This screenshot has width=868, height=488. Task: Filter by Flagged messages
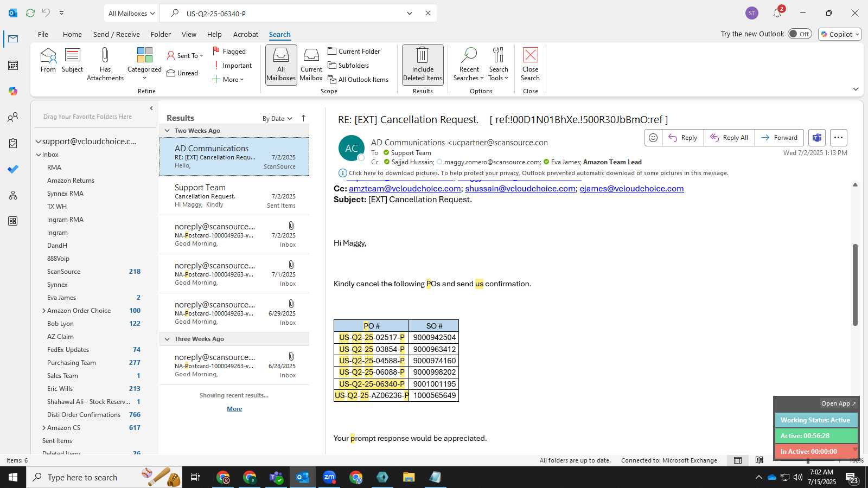229,51
